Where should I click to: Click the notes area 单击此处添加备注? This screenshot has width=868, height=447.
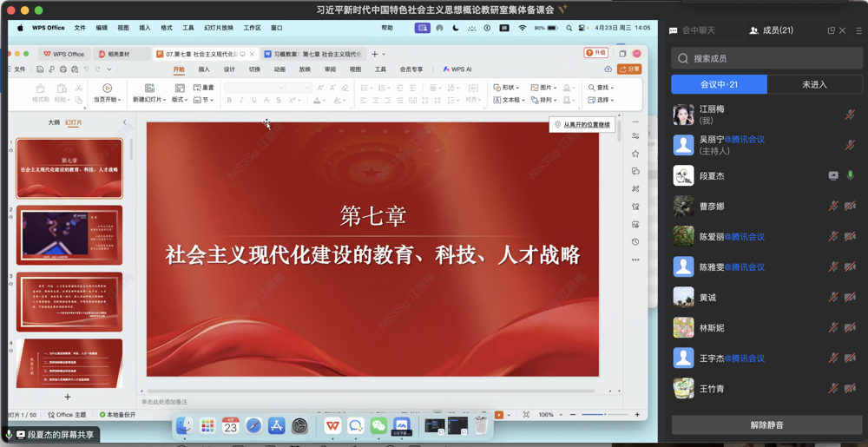pyautogui.click(x=164, y=402)
